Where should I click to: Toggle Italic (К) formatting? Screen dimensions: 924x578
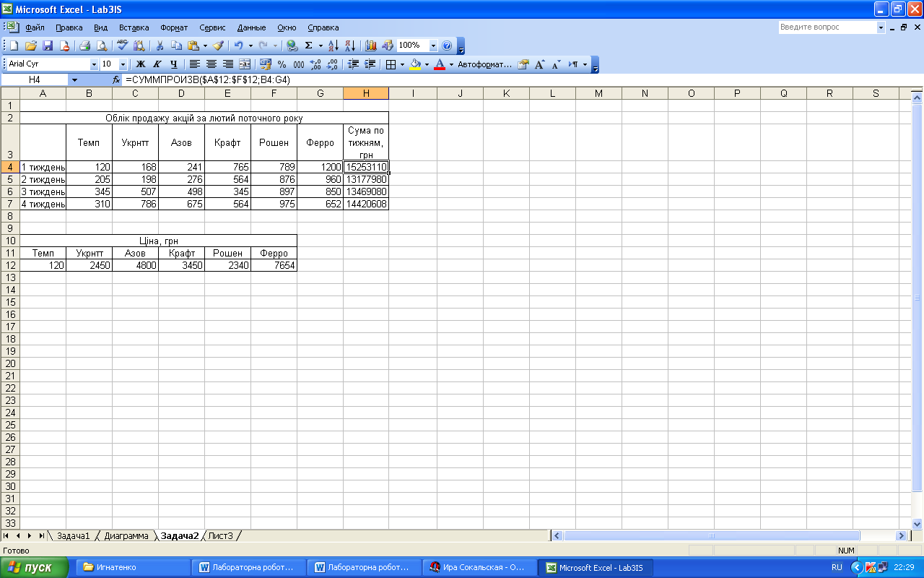tap(157, 64)
